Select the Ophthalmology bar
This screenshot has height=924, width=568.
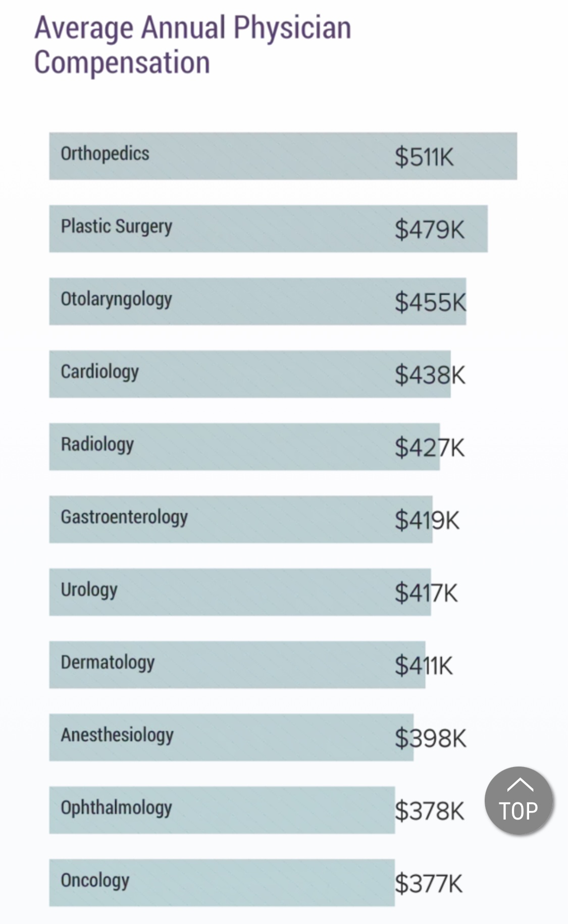click(222, 810)
